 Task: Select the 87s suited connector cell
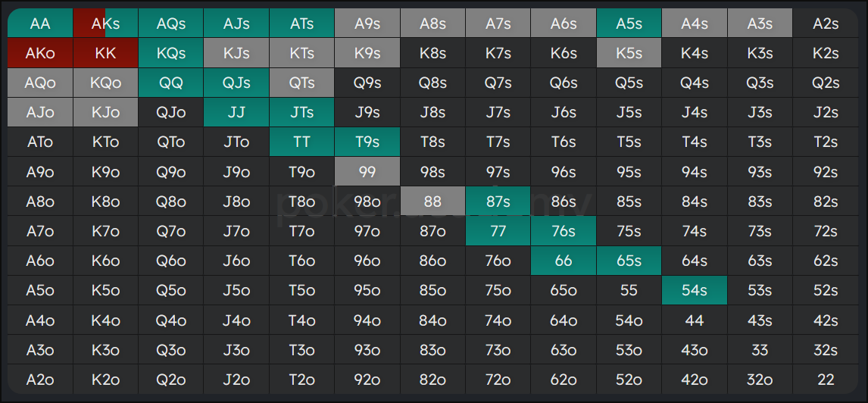point(498,202)
